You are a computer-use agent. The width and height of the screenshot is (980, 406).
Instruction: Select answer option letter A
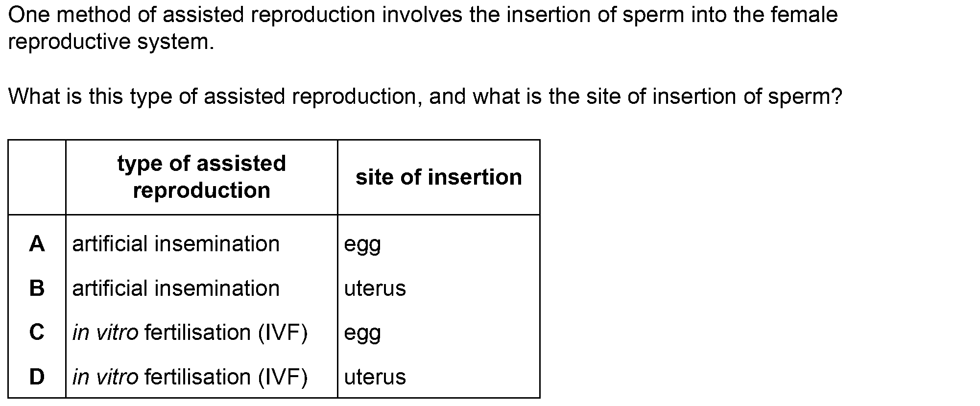(37, 243)
